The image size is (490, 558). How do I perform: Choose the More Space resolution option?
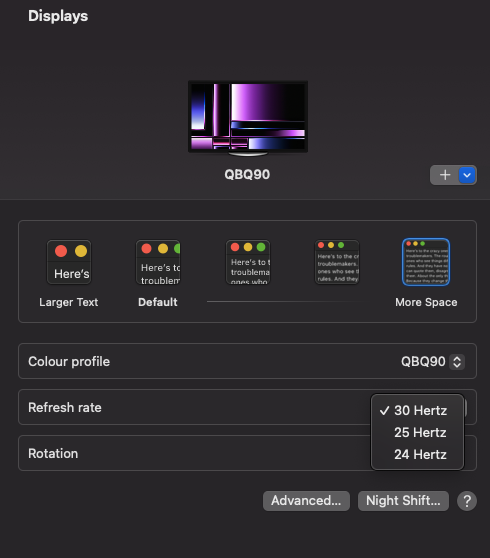pos(426,262)
